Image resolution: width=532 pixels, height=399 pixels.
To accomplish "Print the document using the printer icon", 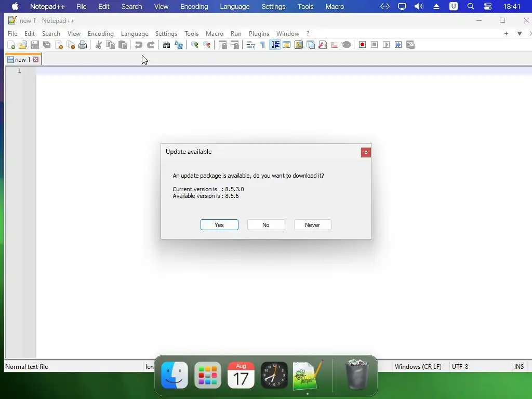I will 83,45.
